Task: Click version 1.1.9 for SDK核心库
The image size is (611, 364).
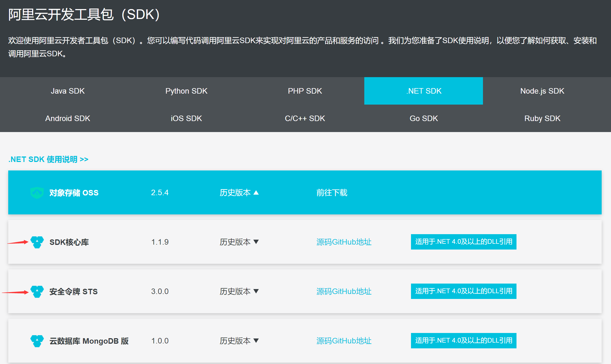Action: pyautogui.click(x=160, y=242)
